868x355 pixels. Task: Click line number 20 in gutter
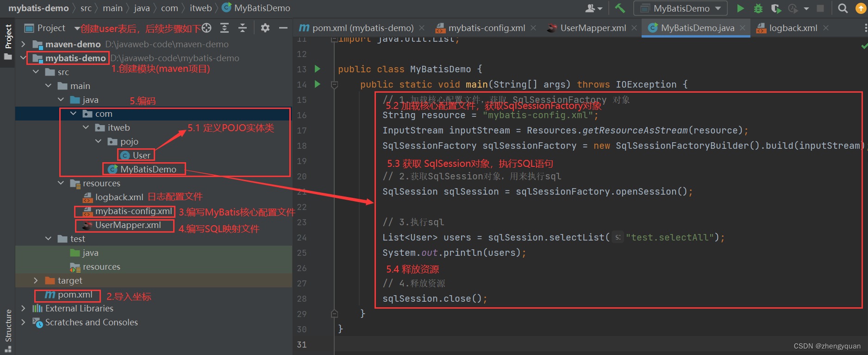[x=302, y=176]
